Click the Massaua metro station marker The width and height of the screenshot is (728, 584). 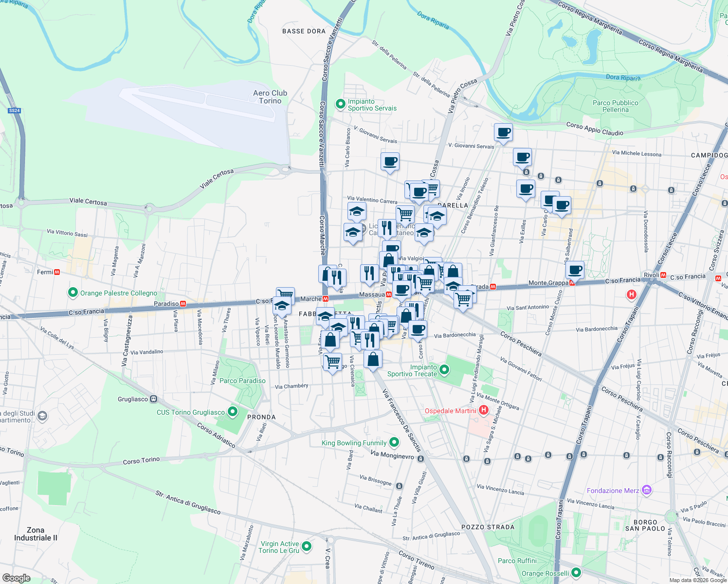(x=389, y=294)
